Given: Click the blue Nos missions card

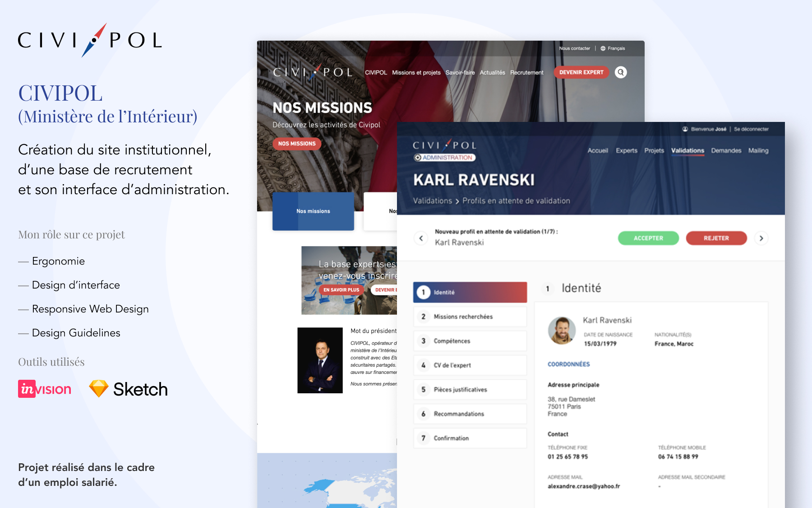Looking at the screenshot, I should pyautogui.click(x=313, y=211).
